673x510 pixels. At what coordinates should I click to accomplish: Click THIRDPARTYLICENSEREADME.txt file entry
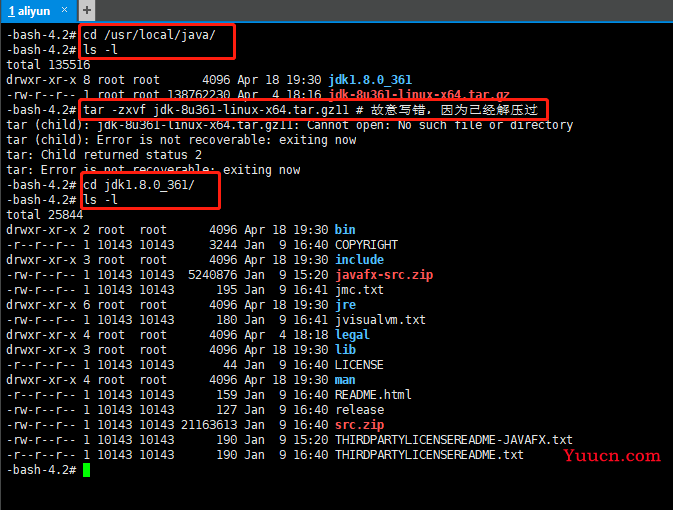429,455
